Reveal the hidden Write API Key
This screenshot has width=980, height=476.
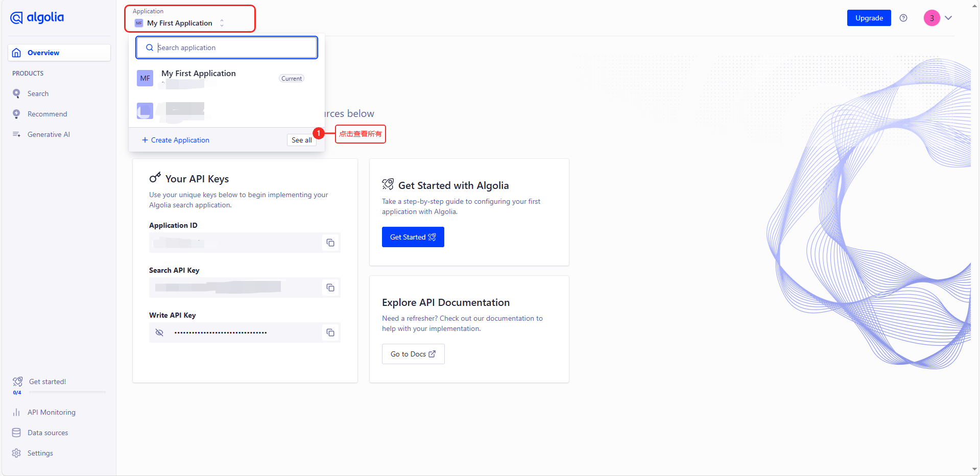click(159, 332)
